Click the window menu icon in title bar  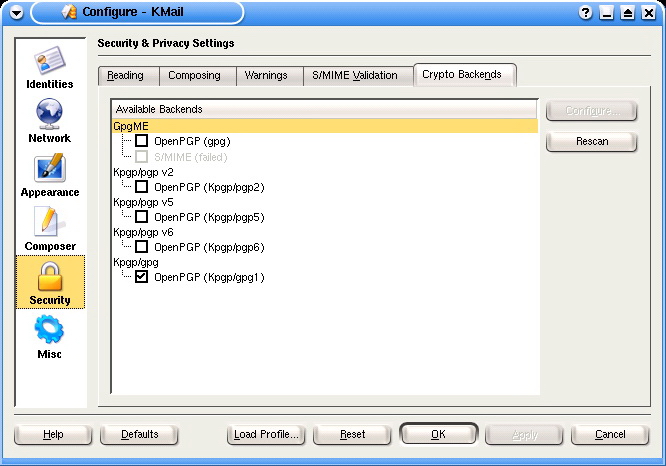tap(15, 12)
